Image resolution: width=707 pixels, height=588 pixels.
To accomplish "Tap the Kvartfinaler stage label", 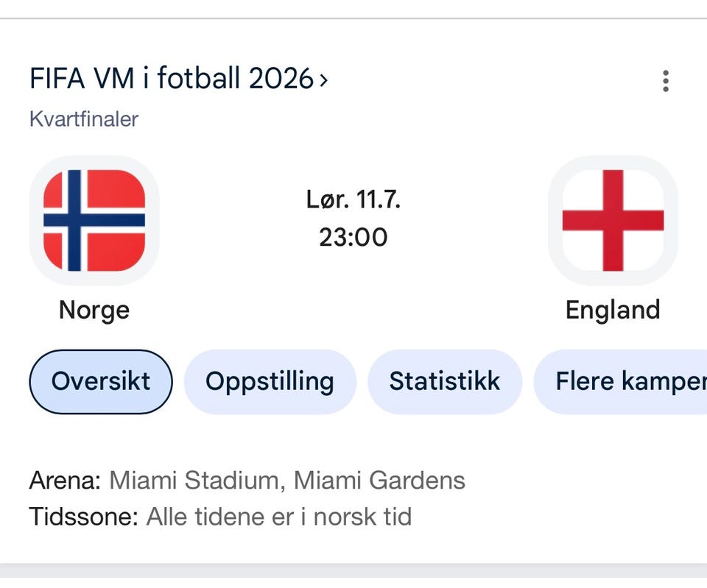I will click(84, 119).
